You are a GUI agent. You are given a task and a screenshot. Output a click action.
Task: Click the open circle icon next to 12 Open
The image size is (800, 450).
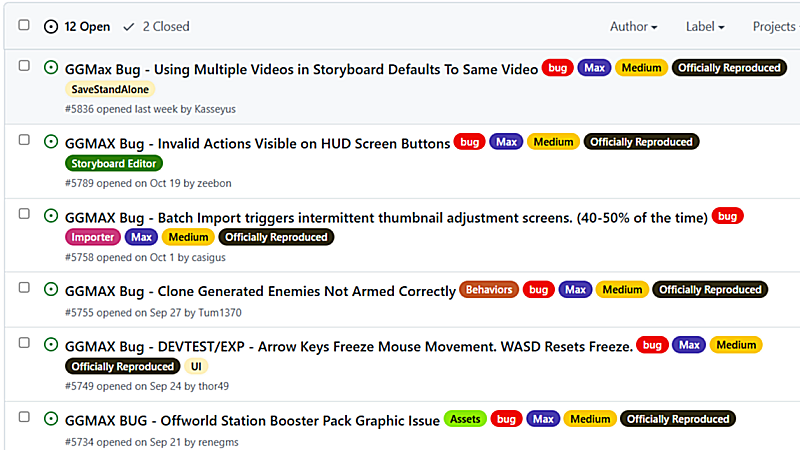[x=51, y=27]
